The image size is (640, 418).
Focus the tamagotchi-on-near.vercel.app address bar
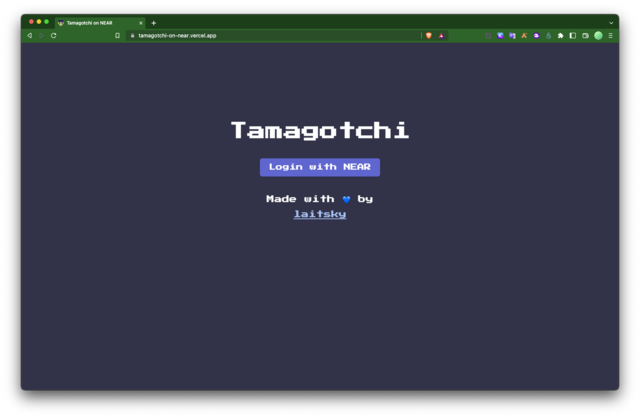click(273, 36)
